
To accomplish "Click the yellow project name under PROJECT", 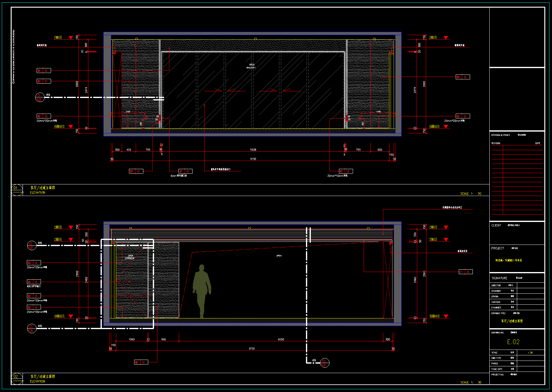I will pos(509,260).
